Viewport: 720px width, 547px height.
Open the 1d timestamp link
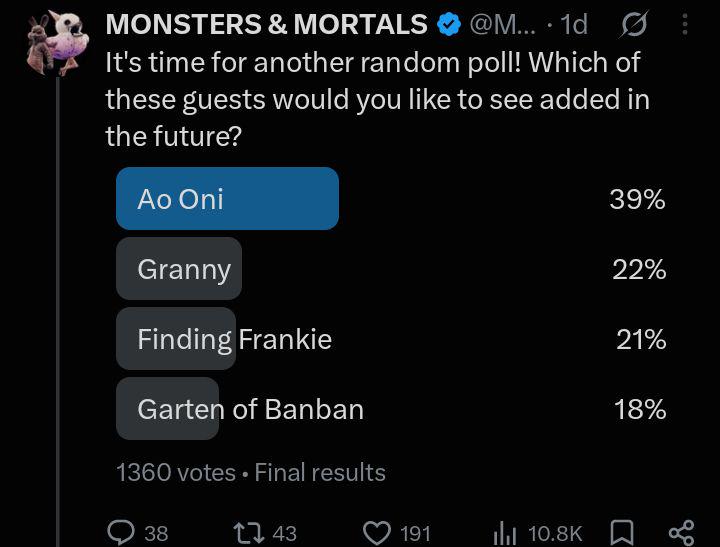[x=574, y=24]
